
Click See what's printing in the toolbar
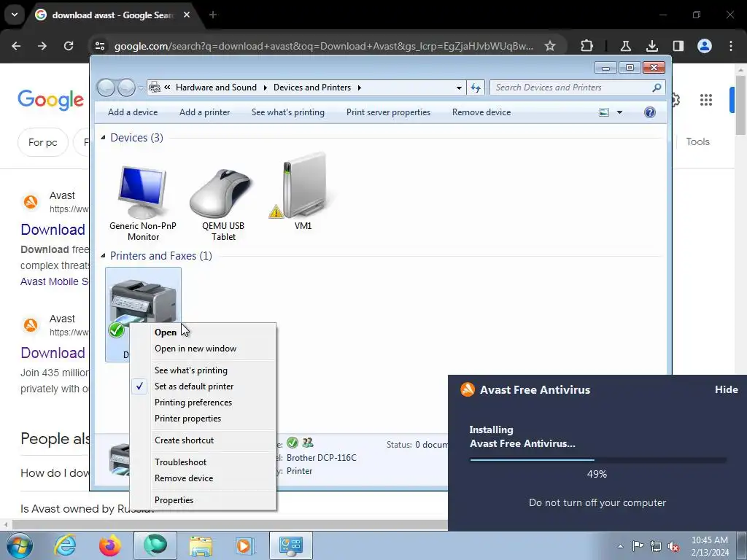(287, 112)
